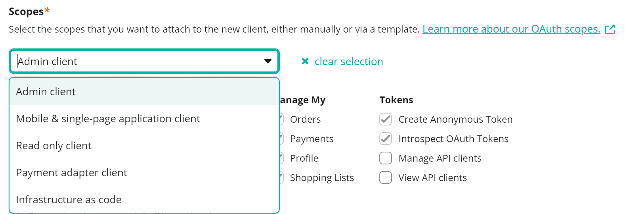Choose the Infrastructure as code template
This screenshot has height=214, width=644.
[x=69, y=200]
